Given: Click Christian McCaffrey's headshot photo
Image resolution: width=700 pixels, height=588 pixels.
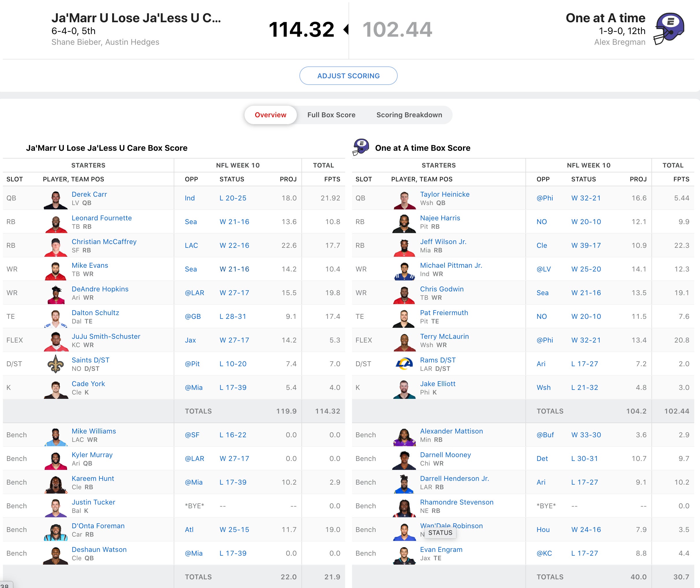Looking at the screenshot, I should (x=56, y=247).
